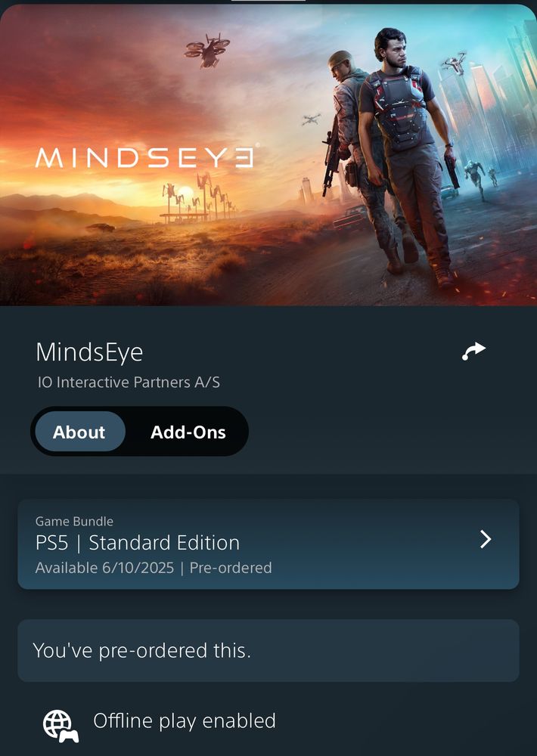
Task: Switch to the Add-Ons tab
Action: [188, 432]
